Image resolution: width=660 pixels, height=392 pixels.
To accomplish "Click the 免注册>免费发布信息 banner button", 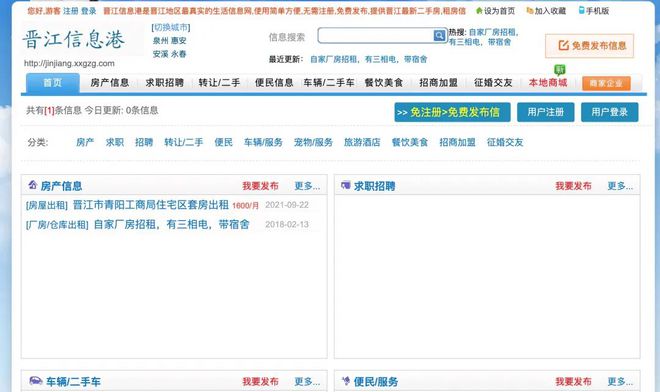I will [452, 112].
